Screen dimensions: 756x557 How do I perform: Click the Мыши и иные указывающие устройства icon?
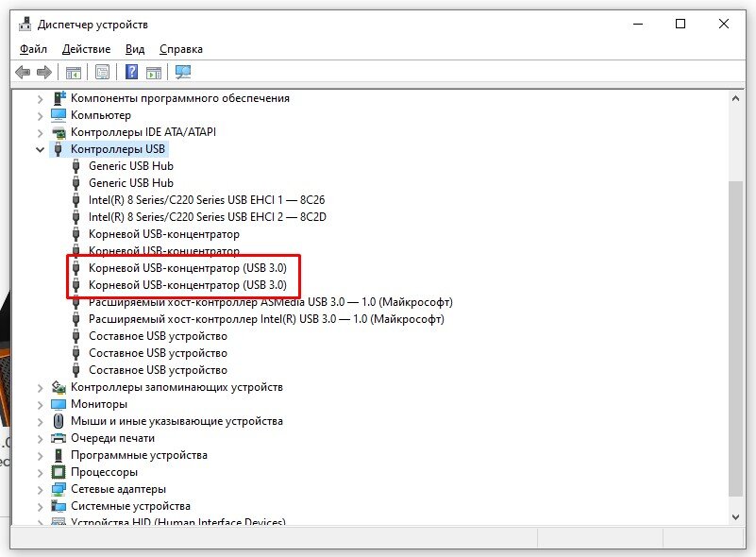click(x=59, y=421)
